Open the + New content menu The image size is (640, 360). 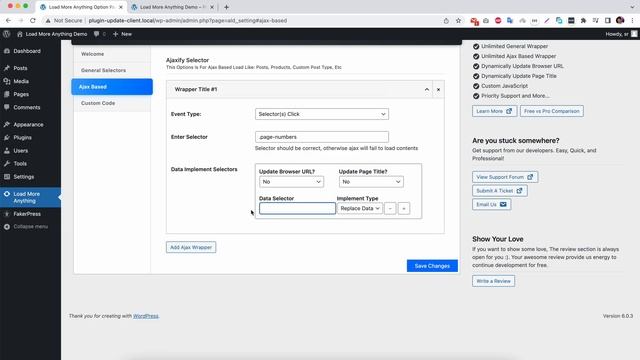pyautogui.click(x=122, y=34)
